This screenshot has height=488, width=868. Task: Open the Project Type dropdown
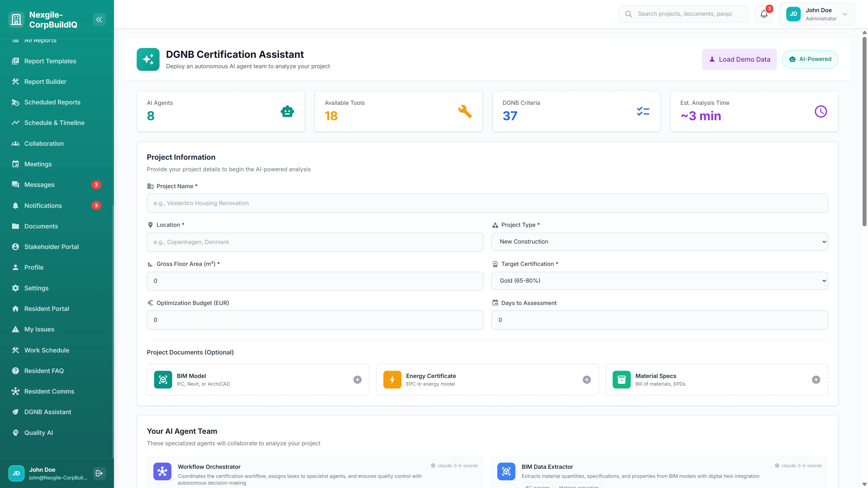click(x=659, y=242)
